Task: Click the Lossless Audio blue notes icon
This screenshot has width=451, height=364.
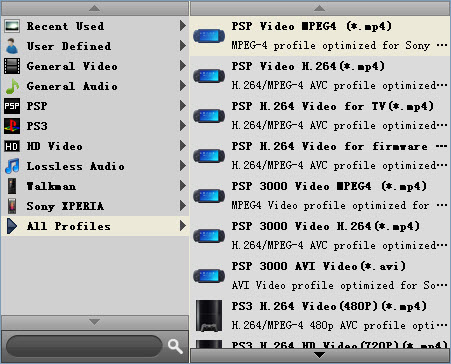Action: pos(12,166)
